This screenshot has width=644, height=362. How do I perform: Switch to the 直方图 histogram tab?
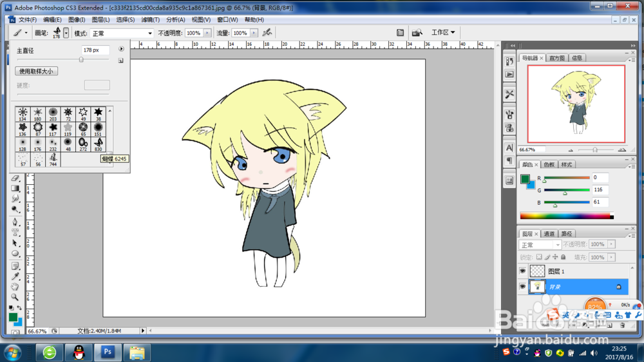coord(557,58)
